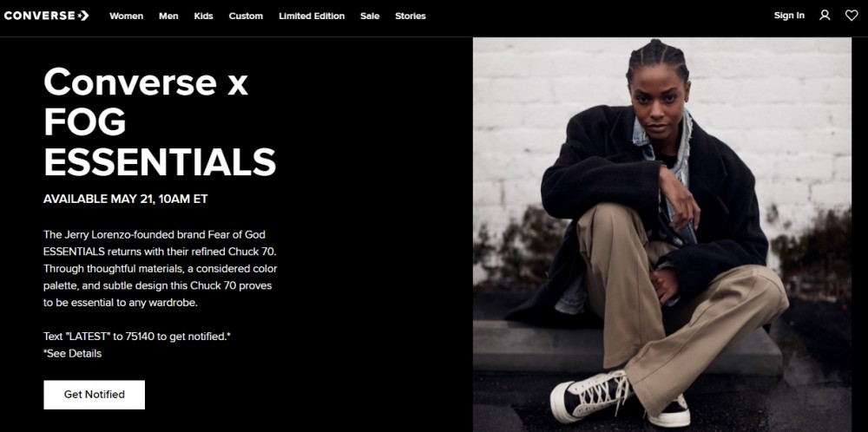This screenshot has height=432, width=868.
Task: Open the account profile icon
Action: pos(825,16)
